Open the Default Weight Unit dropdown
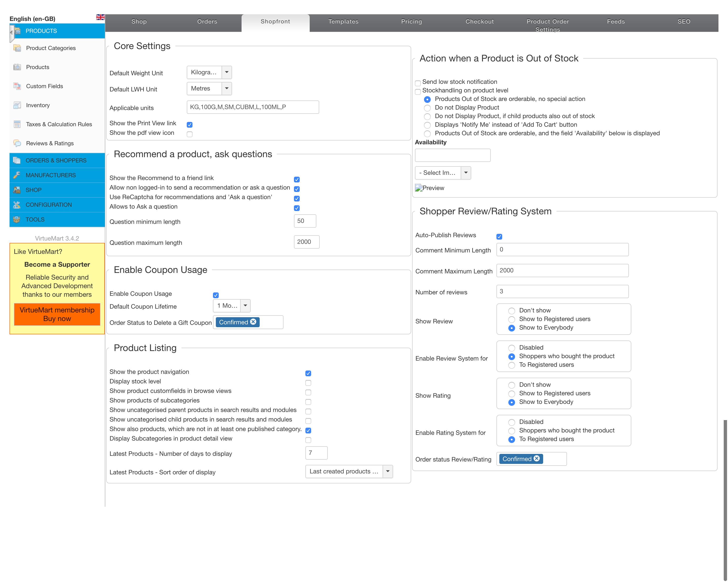Image resolution: width=728 pixels, height=582 pixels. click(x=226, y=72)
